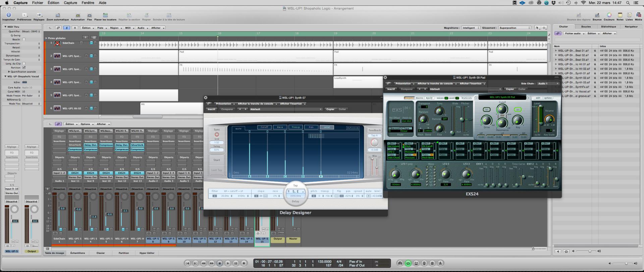Click Copier in Delay Designer window
The width and height of the screenshot is (644, 272).
(x=330, y=109)
